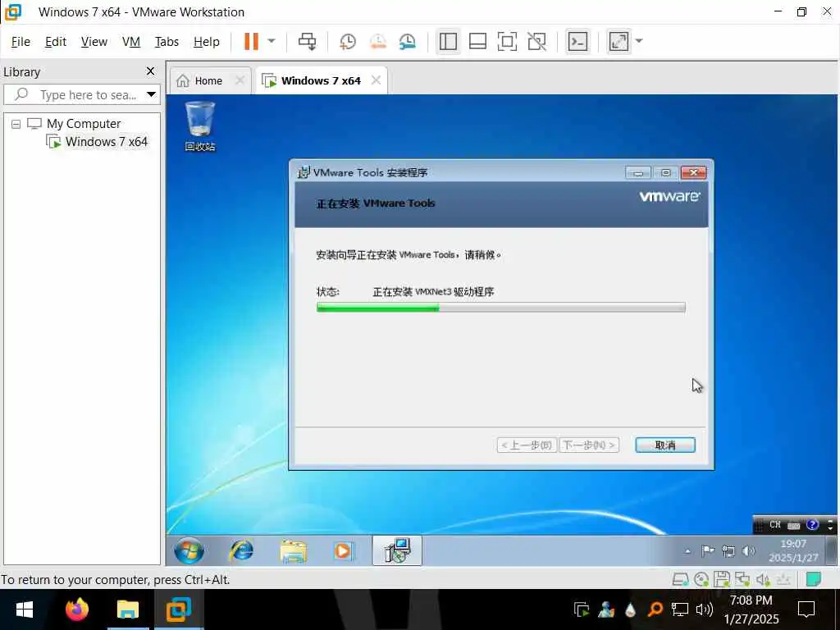Screen dimensions: 840x630
Task: Open stretch guest dropdown arrow
Action: click(x=638, y=41)
